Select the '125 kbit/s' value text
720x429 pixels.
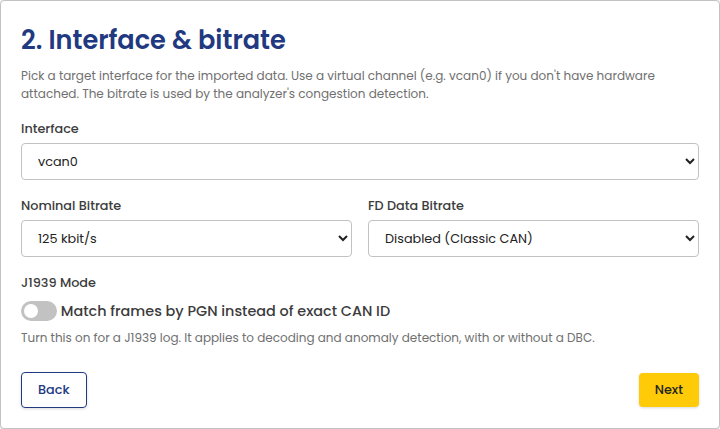(x=67, y=239)
